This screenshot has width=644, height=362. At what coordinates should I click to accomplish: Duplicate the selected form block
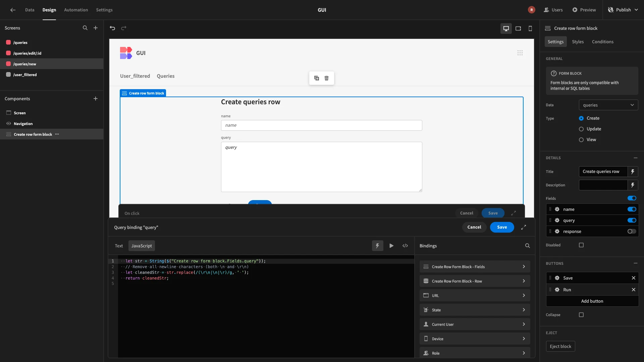point(317,78)
